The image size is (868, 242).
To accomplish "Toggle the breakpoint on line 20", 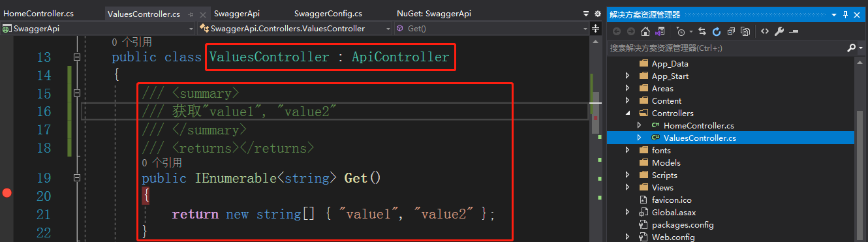I will (7, 192).
